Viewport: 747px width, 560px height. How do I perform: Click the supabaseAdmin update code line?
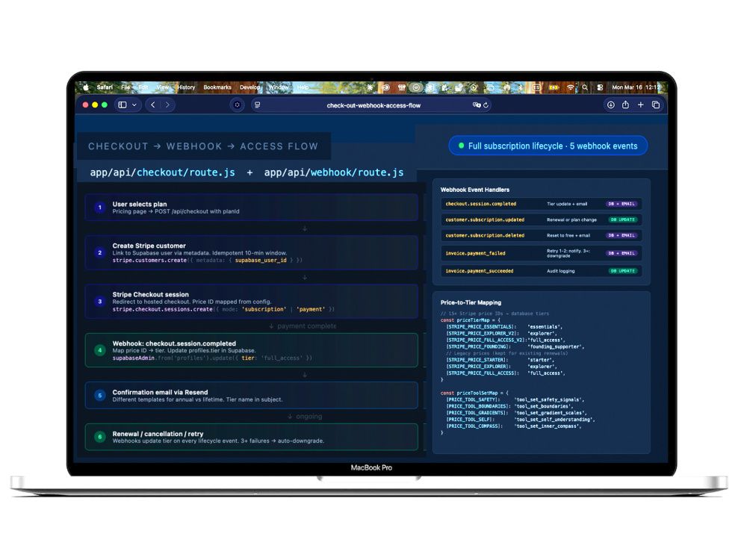pyautogui.click(x=212, y=358)
